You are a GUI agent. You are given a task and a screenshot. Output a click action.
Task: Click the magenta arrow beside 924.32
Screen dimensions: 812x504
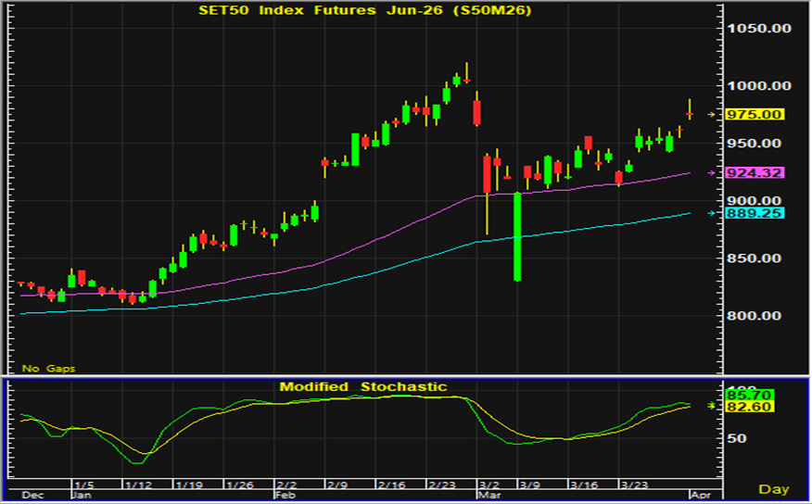712,173
